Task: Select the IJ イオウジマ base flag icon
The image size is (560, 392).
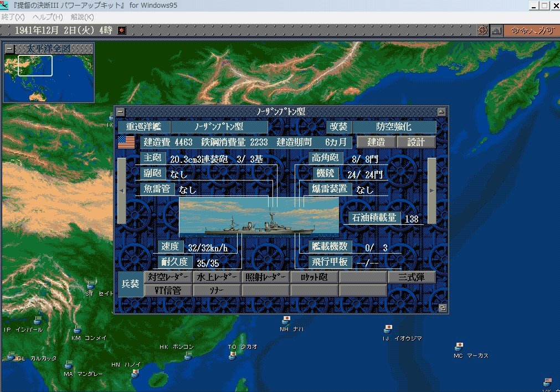Action: [388, 328]
